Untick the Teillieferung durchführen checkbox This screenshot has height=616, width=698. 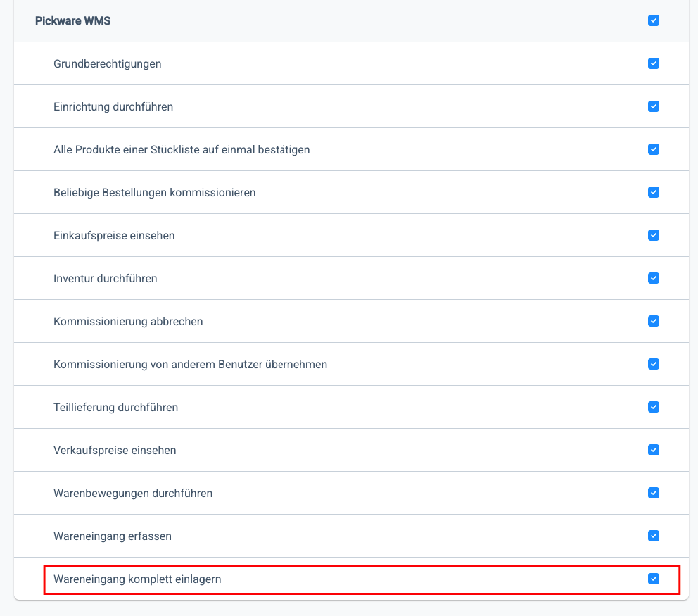[654, 407]
